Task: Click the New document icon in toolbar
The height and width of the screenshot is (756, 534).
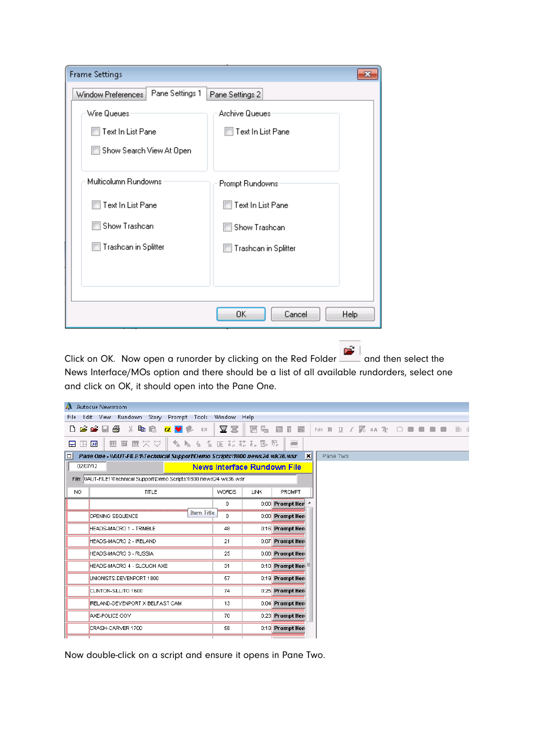Action: point(72,430)
